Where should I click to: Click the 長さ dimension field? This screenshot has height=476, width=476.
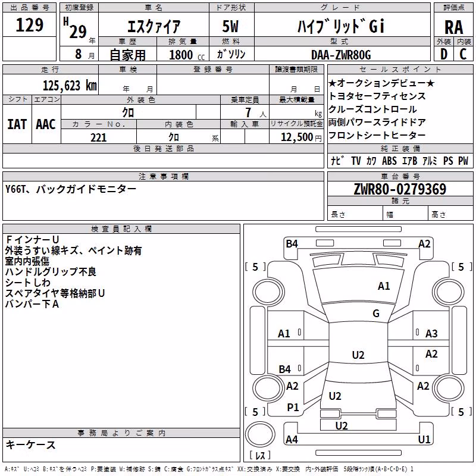(355, 214)
